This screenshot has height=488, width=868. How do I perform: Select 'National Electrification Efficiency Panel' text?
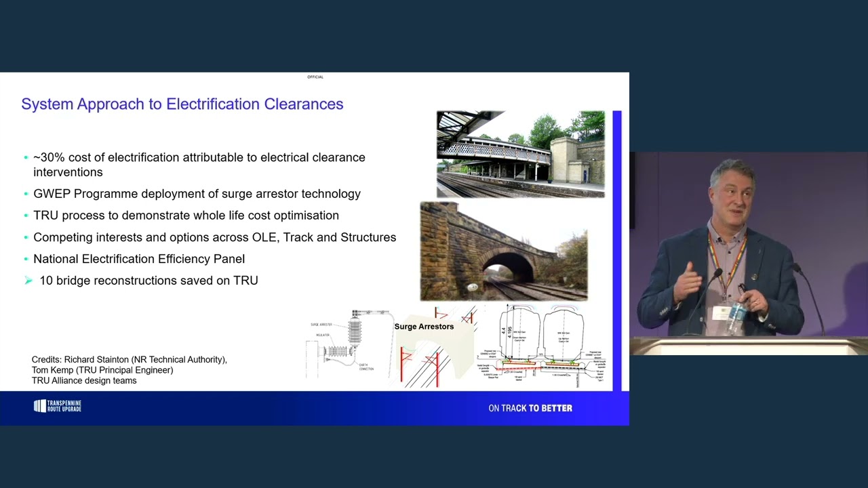tap(139, 259)
